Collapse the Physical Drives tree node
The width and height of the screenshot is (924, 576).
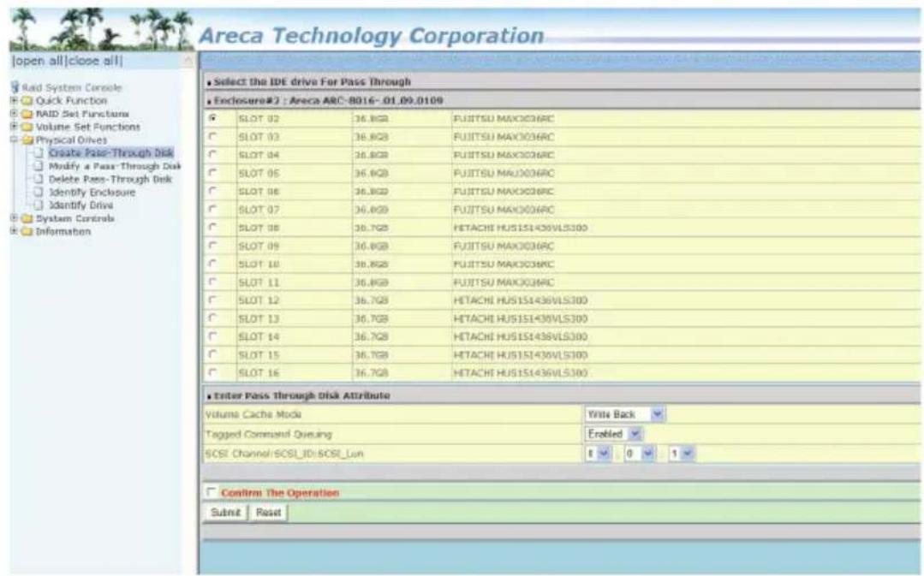click(15, 140)
